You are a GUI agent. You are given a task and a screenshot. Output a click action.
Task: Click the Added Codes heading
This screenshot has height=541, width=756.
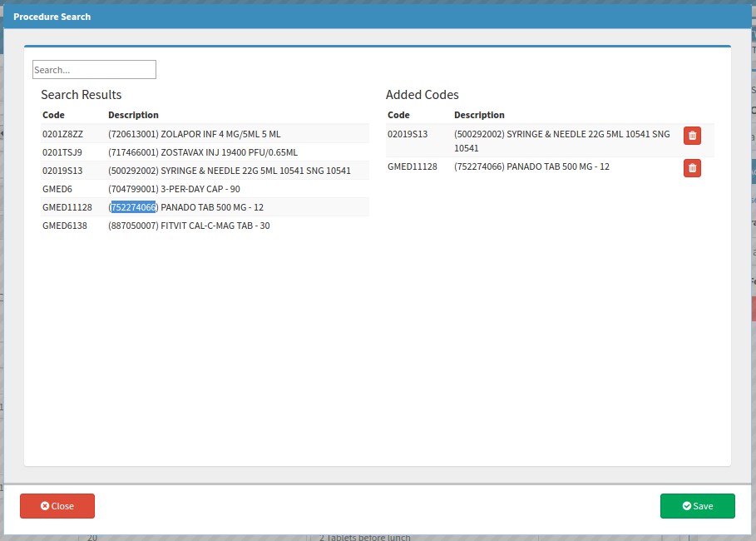(422, 95)
